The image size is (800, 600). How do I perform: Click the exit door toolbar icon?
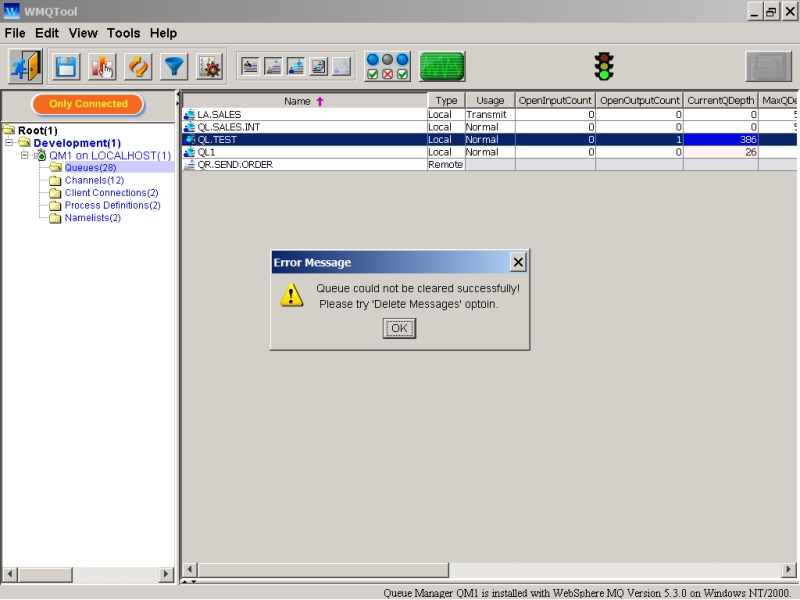[26, 66]
